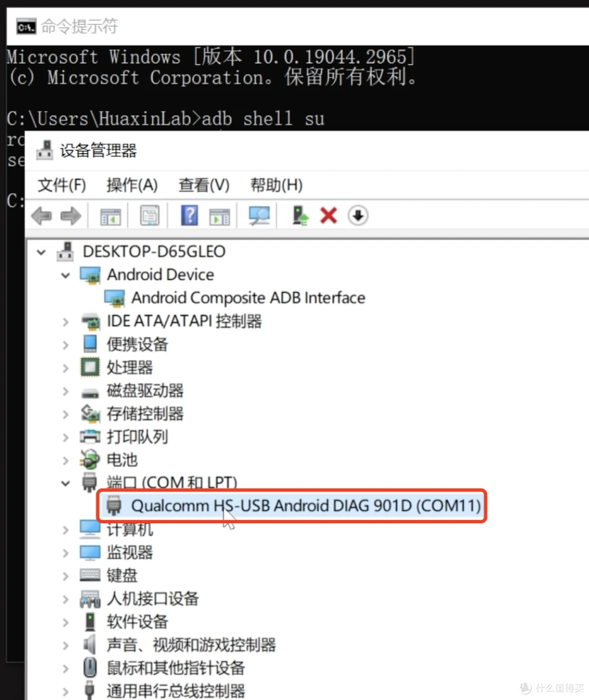Click the Qualcomm HS-USB port device icon
Viewport: 589px width, 700px height.
coord(113,506)
